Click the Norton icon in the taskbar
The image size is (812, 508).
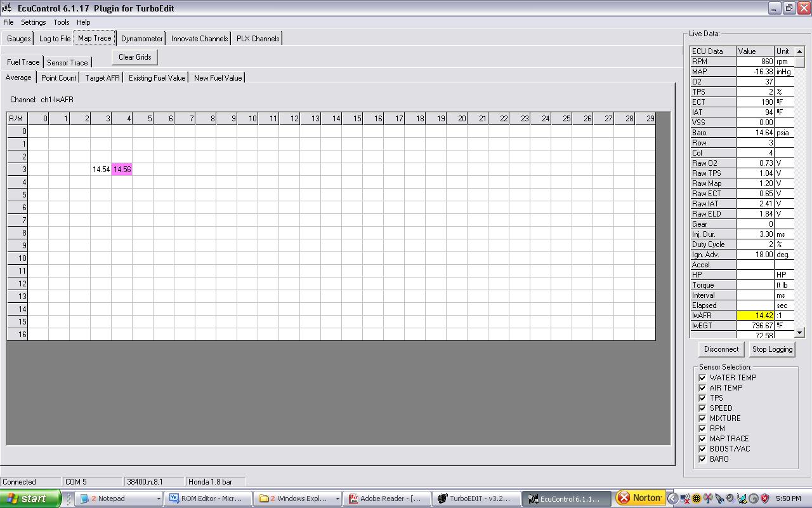640,498
